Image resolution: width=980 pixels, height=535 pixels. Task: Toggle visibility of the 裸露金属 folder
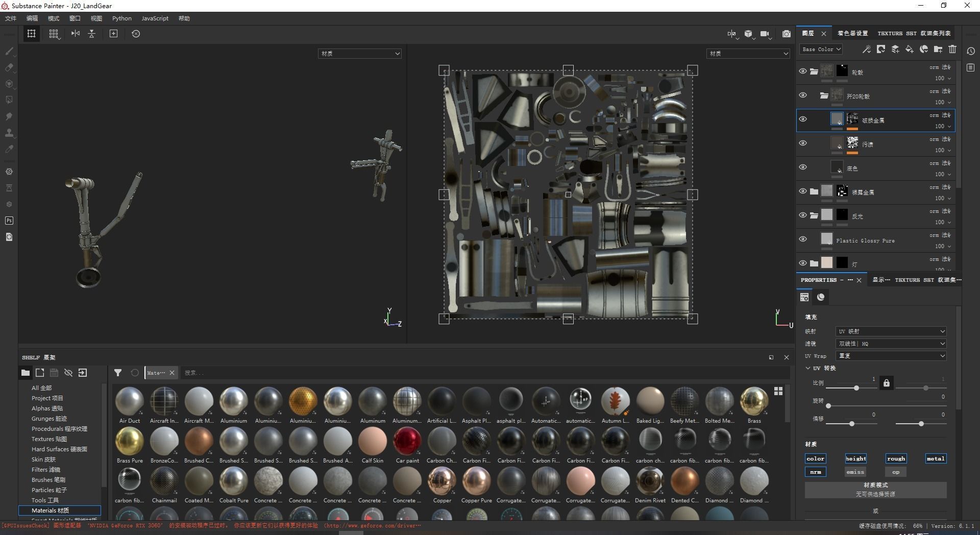(x=803, y=191)
